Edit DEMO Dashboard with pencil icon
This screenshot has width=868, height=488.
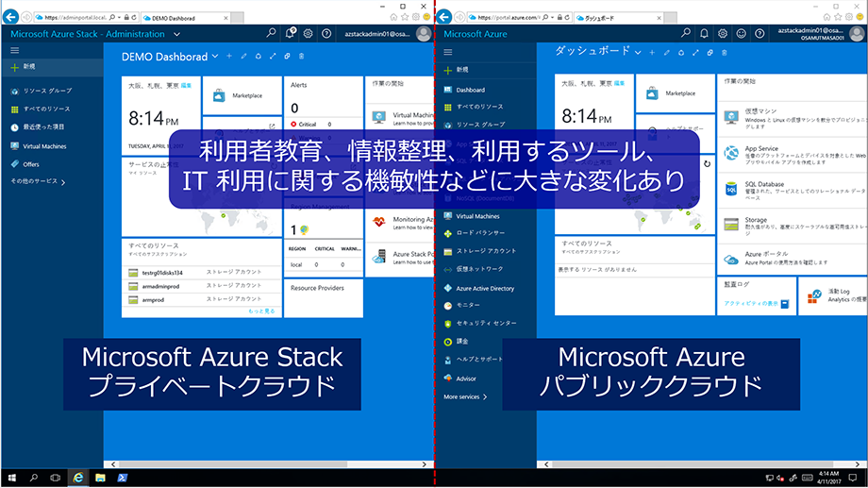pyautogui.click(x=243, y=56)
